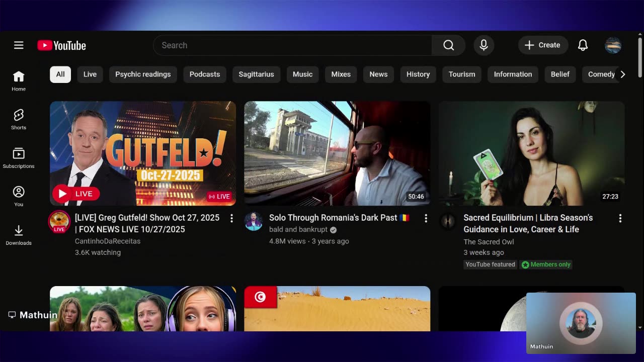Click '3.6K watching' text

pyautogui.click(x=98, y=252)
